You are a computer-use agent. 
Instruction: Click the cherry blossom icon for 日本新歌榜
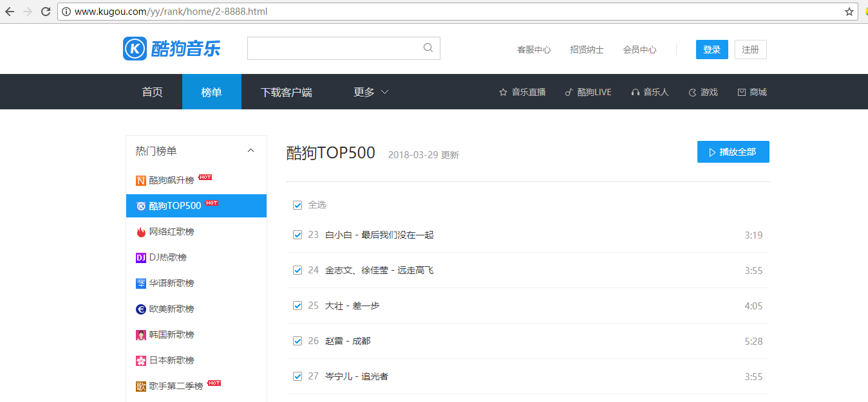pos(141,361)
